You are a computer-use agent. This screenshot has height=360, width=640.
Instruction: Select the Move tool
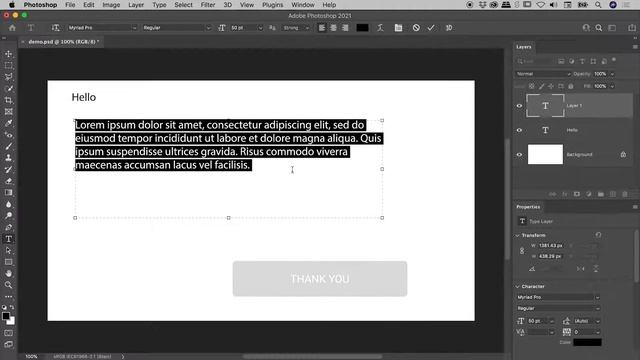pos(9,54)
